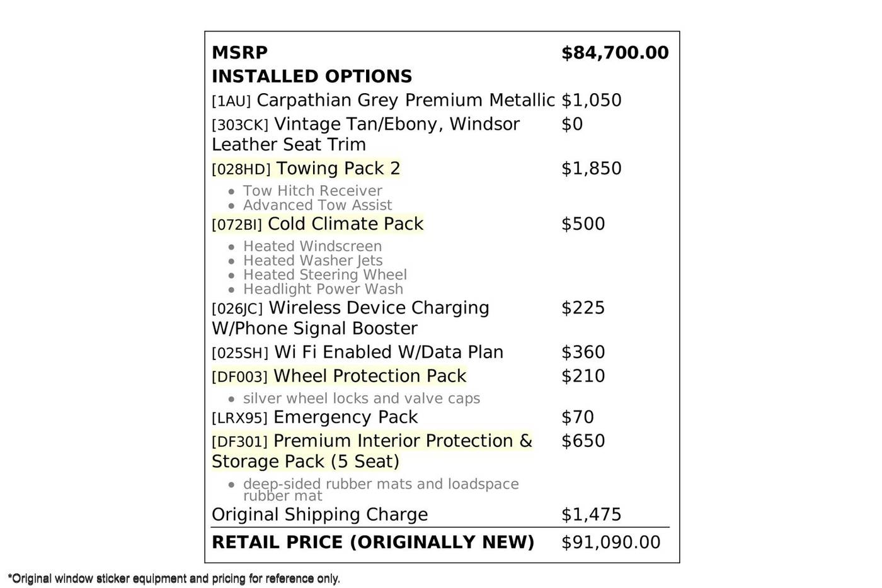Image resolution: width=882 pixels, height=588 pixels.
Task: Open Premium Interior Protection & Storage Pack
Action: 372,451
